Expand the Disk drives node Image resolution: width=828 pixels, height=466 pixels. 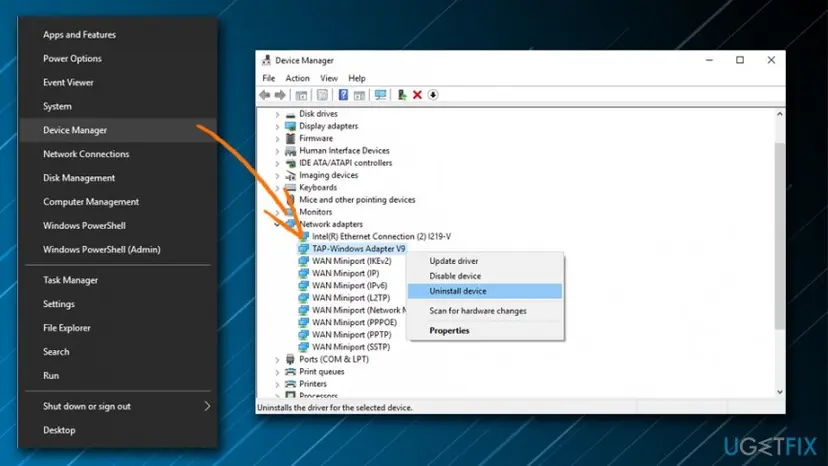(x=277, y=114)
